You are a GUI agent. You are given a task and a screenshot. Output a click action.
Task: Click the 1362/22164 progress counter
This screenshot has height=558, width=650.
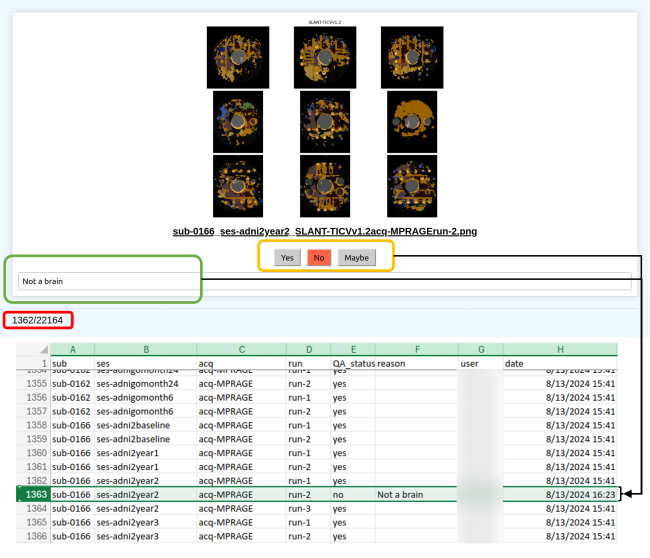(37, 320)
